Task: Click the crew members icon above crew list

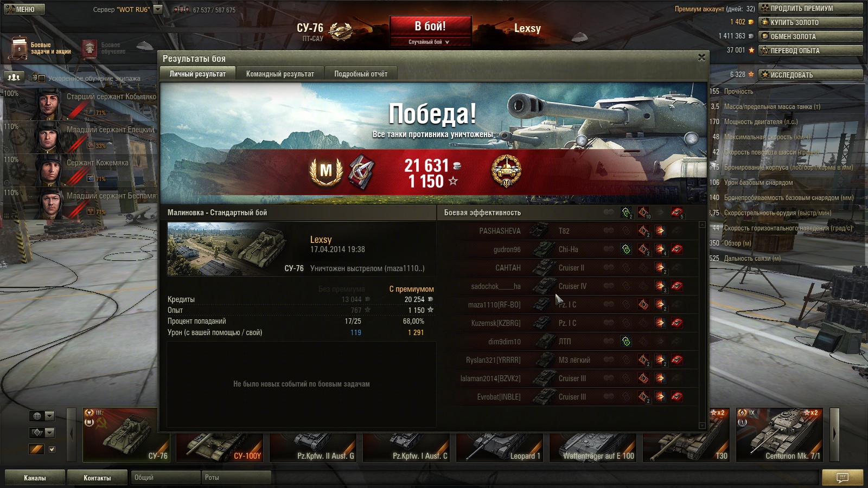Action: [14, 78]
